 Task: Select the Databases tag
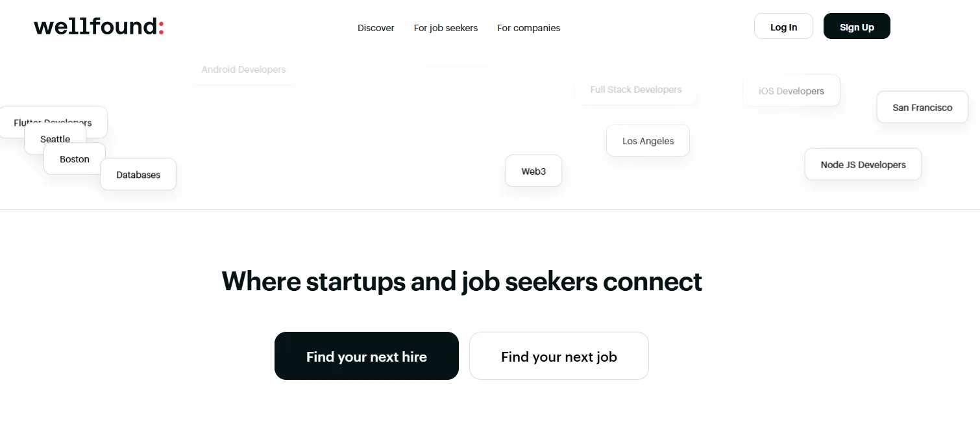click(138, 175)
